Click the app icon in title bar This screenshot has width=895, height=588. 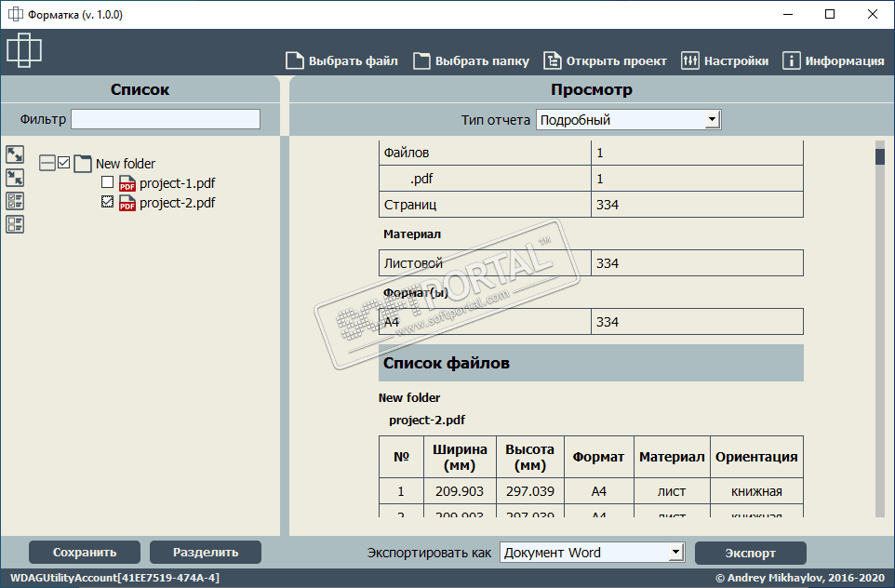coord(16,14)
